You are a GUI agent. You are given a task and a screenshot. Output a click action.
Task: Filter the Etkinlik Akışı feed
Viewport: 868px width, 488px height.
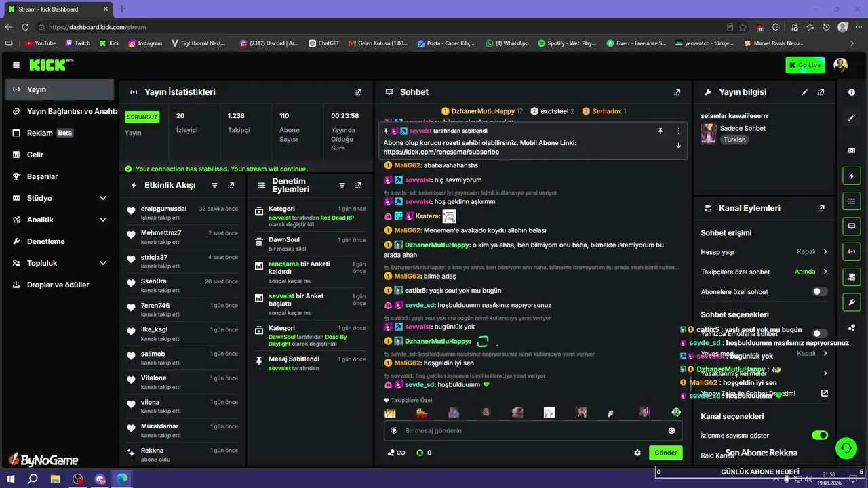tap(215, 185)
